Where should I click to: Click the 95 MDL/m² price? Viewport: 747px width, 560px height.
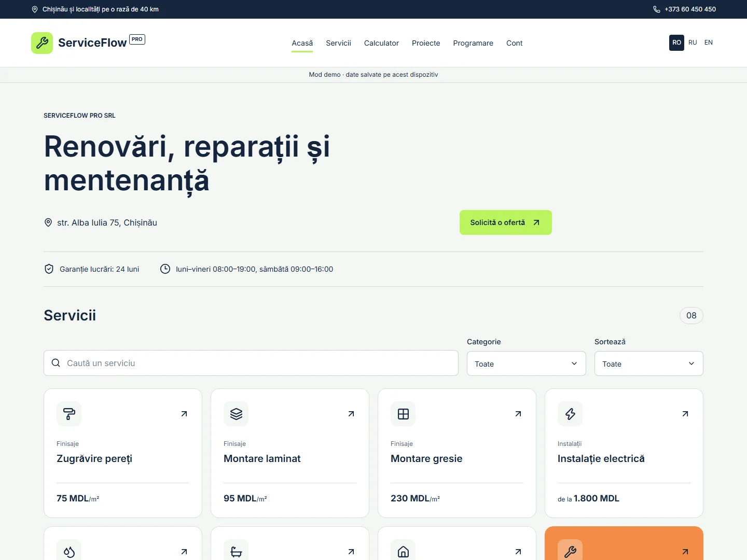tap(245, 498)
